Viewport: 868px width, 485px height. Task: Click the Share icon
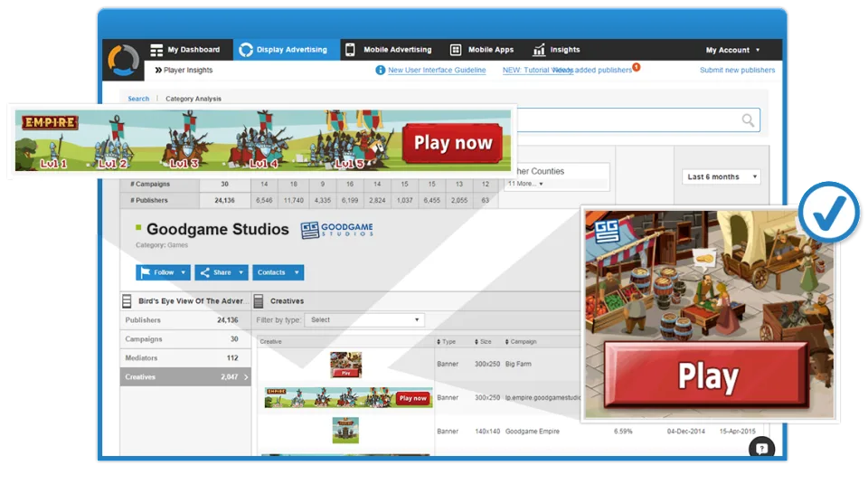coord(205,272)
